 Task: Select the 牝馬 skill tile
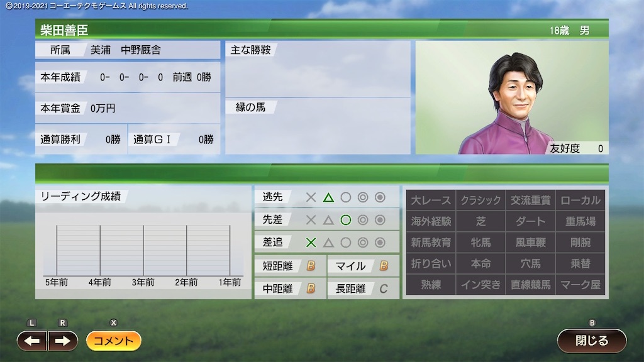[480, 243]
